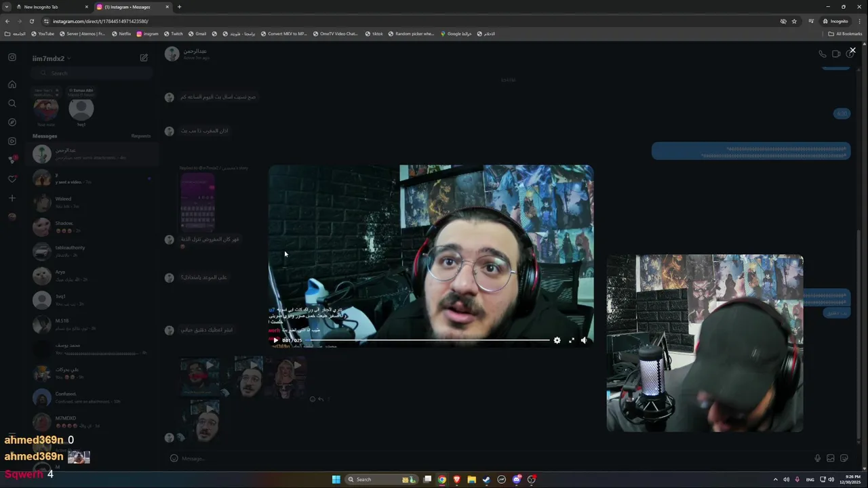
Task: Go back in the browser
Action: click(x=7, y=21)
